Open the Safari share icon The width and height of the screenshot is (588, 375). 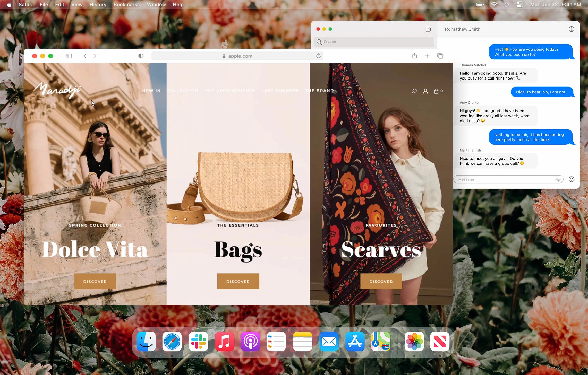click(x=414, y=56)
